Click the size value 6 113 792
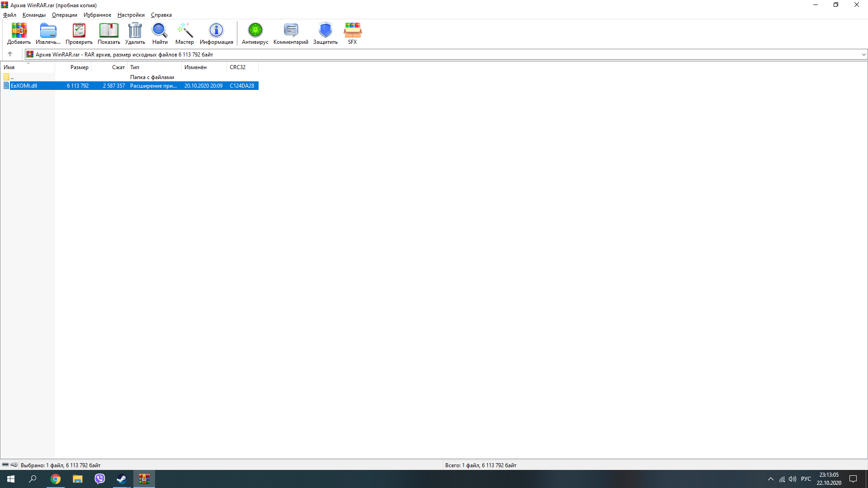The height and width of the screenshot is (488, 868). point(78,86)
